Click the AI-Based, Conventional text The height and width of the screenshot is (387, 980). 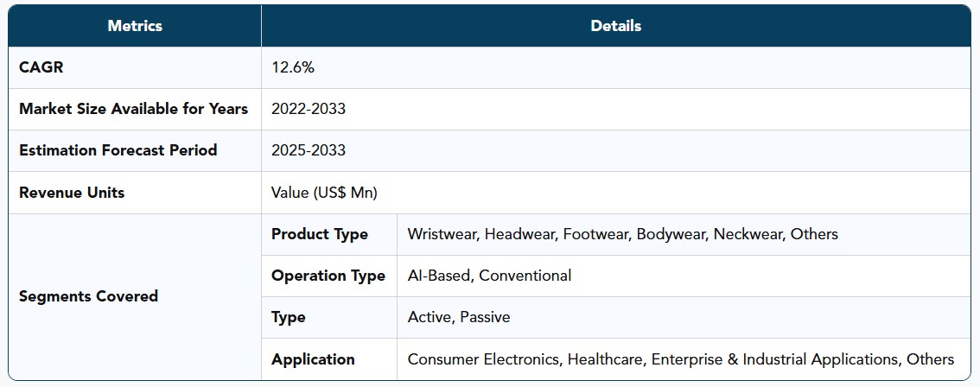tap(489, 276)
